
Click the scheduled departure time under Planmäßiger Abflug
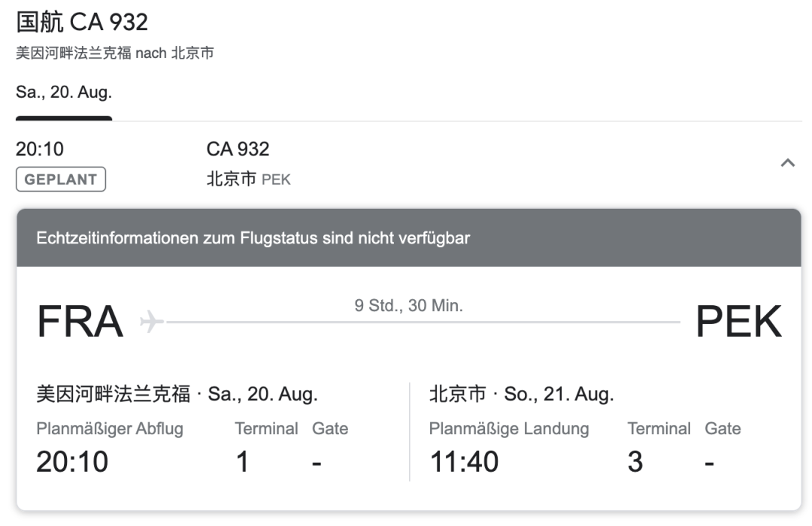(x=72, y=461)
